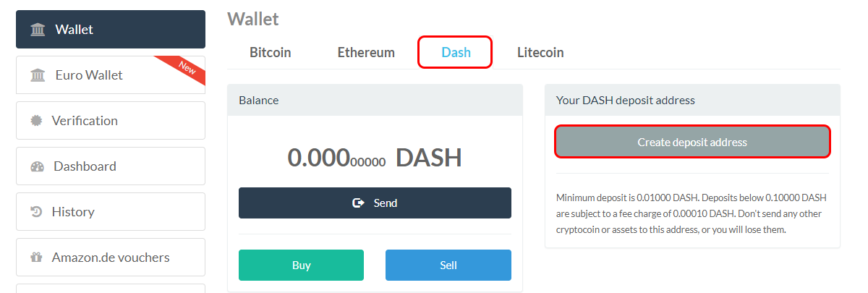The image size is (868, 293).
Task: Open History from the sidebar
Action: [111, 212]
